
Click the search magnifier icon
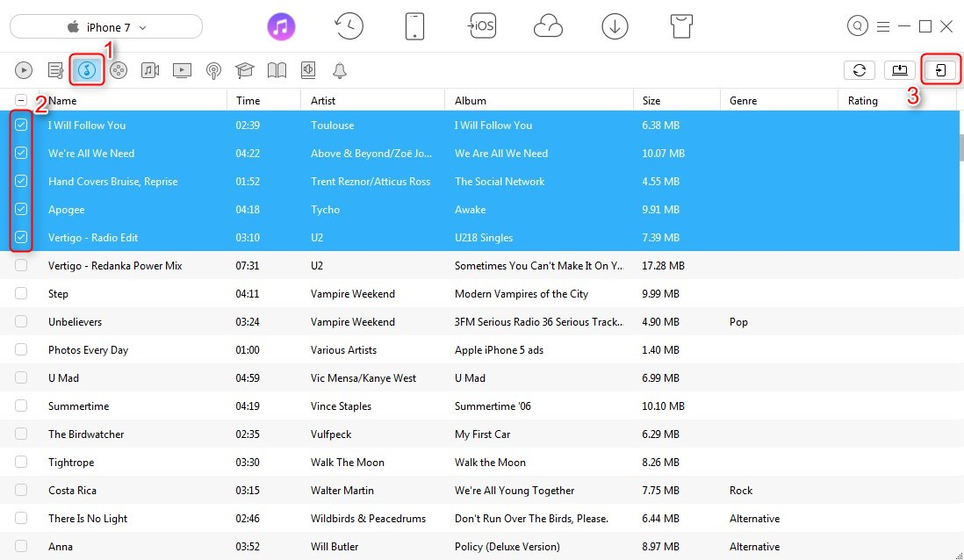point(857,25)
